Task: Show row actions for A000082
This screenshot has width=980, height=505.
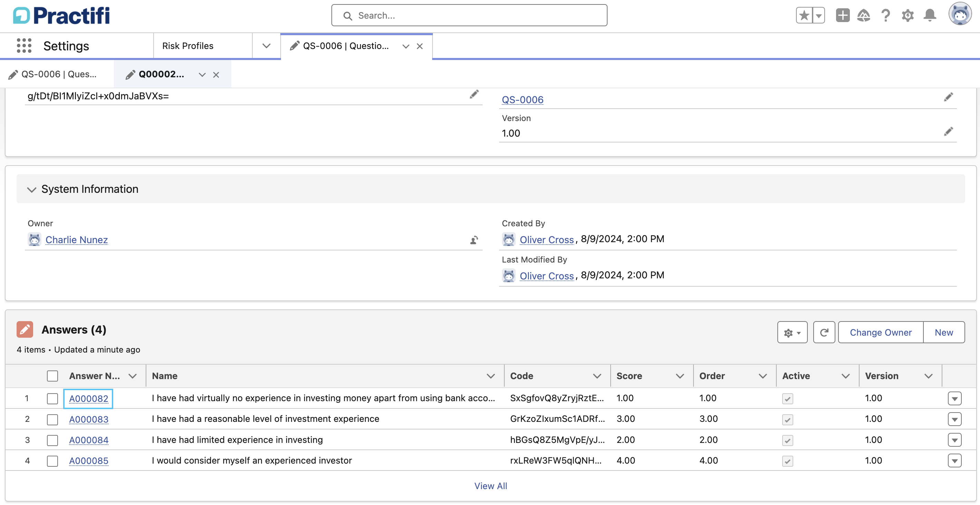Action: coord(954,398)
